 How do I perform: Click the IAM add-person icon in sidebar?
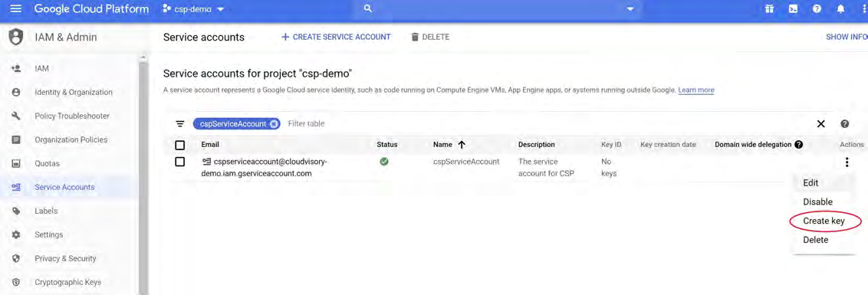[16, 69]
